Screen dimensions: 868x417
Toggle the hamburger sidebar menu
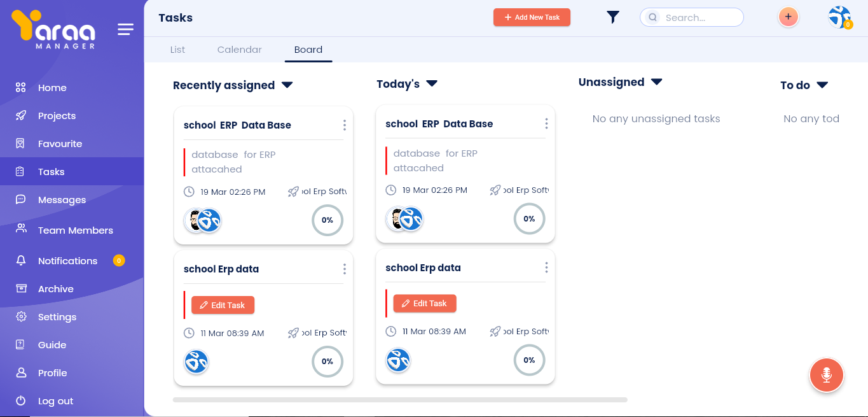click(x=125, y=29)
